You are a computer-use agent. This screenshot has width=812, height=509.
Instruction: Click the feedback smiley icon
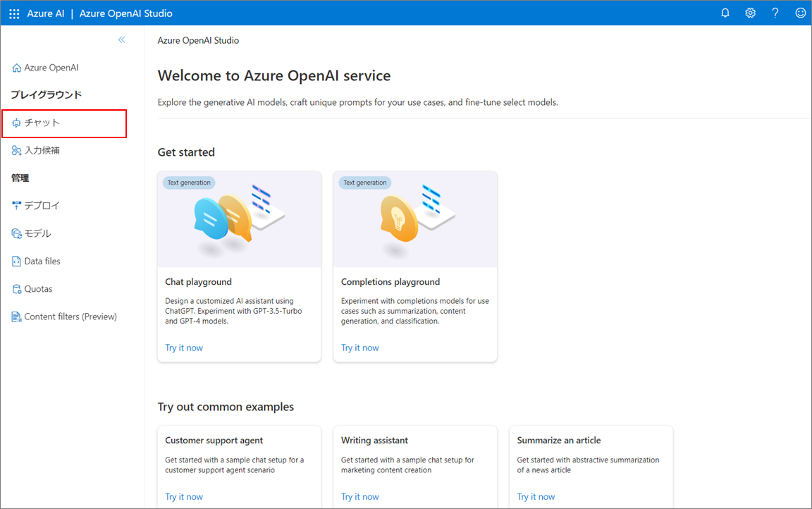(800, 13)
